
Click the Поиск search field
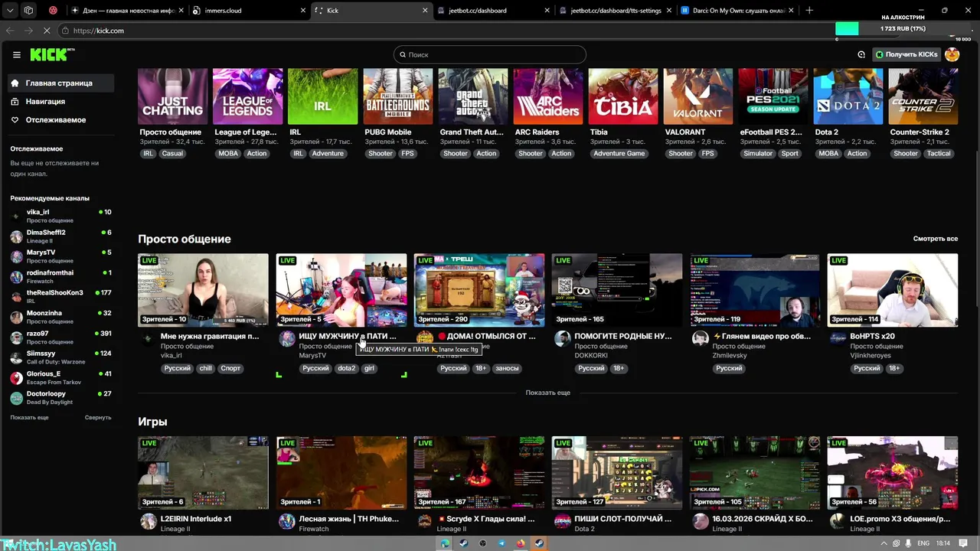[x=490, y=54]
